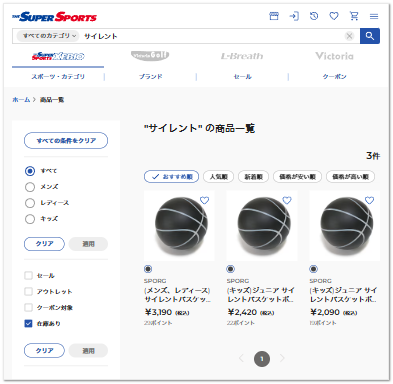Image resolution: width=393 pixels, height=384 pixels.
Task: Click すべての条件をクリア button
Action: (66, 141)
